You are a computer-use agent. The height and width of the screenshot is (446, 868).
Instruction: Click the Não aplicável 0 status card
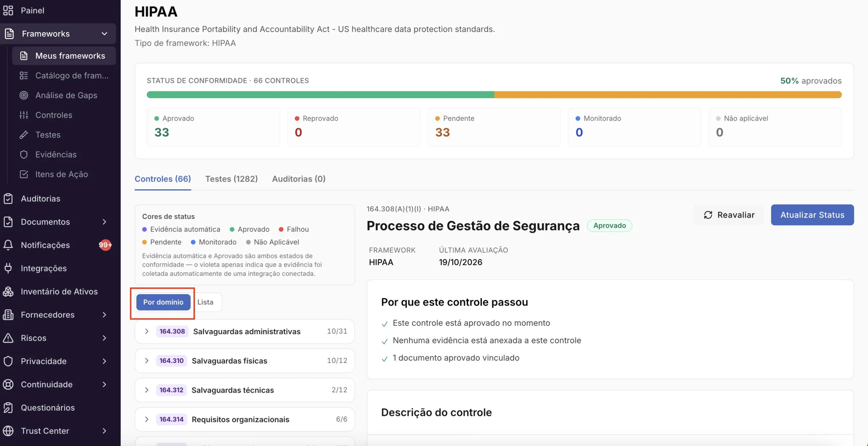click(x=775, y=127)
